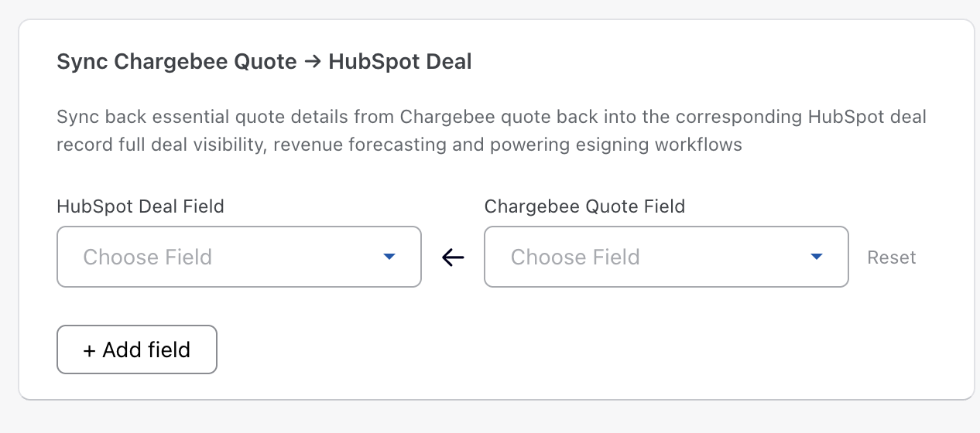This screenshot has width=980, height=433.
Task: Click the description line mentioning revenue forecasting
Action: point(399,145)
